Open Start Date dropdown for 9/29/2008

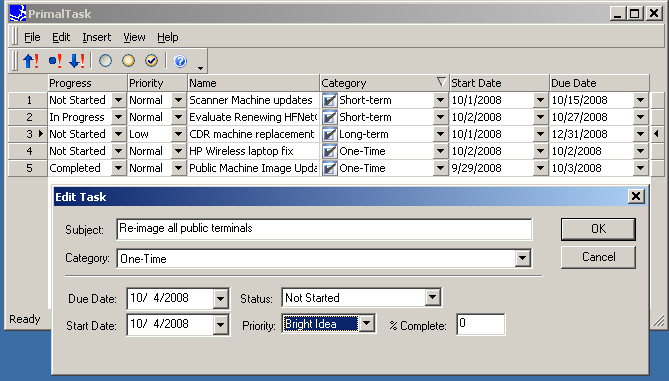pyautogui.click(x=540, y=169)
